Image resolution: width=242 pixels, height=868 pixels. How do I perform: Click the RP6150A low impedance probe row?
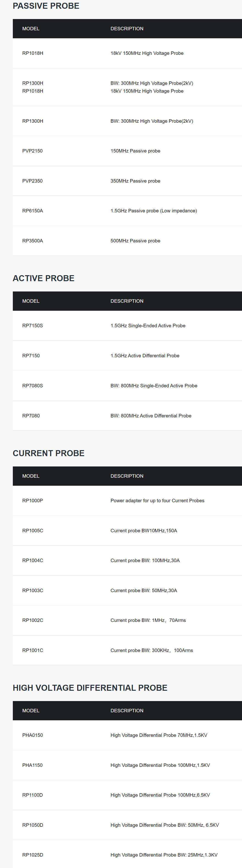(127, 211)
